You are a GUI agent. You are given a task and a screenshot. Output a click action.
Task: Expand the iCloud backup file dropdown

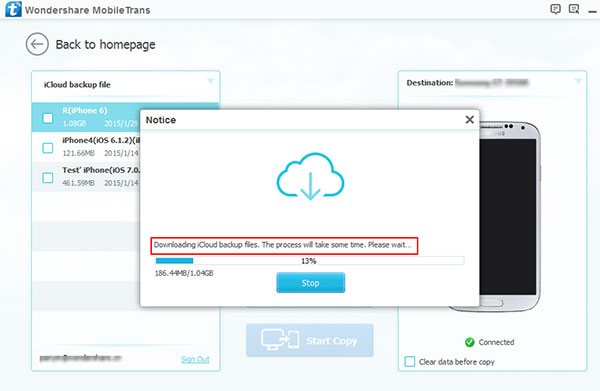tap(210, 81)
